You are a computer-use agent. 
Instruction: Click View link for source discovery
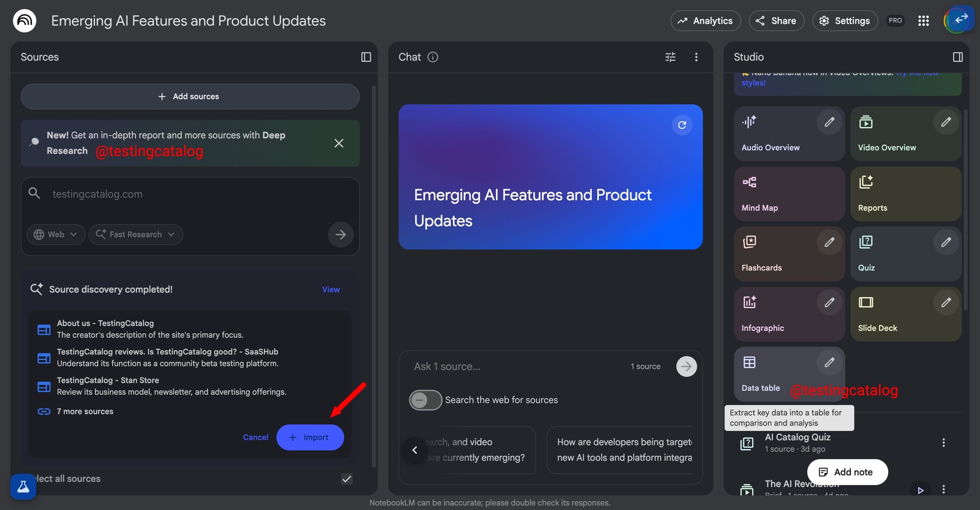(x=331, y=290)
